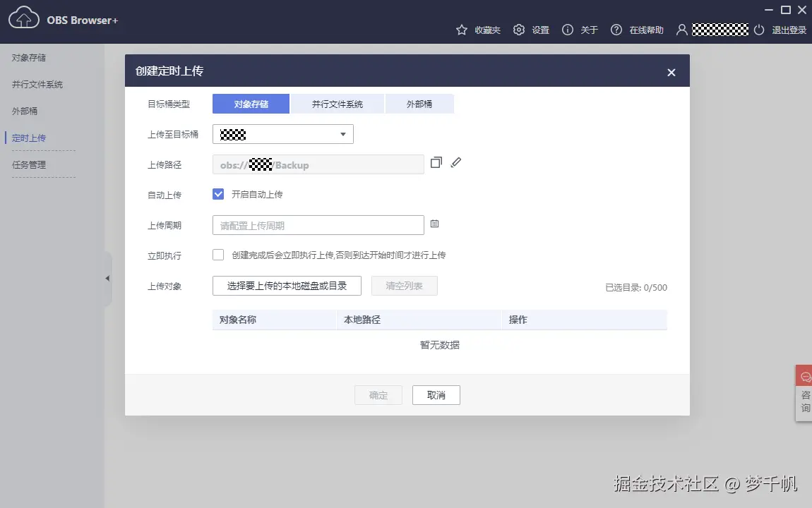Click the pencil edit icon for upload path
Image resolution: width=812 pixels, height=508 pixels.
(455, 162)
